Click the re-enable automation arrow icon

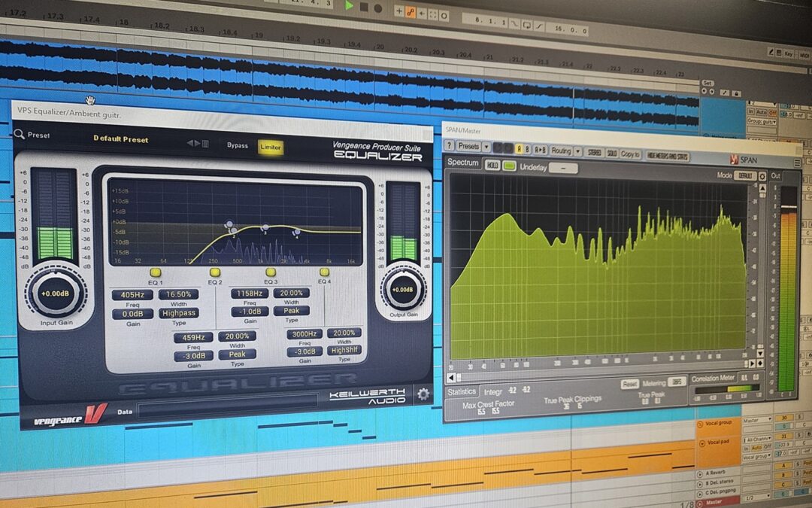coord(422,14)
